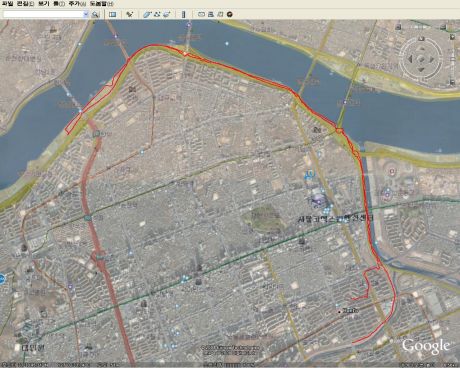Screen dimensions: 460x368
Task: Select the add image overlay icon
Action: (x=167, y=14)
